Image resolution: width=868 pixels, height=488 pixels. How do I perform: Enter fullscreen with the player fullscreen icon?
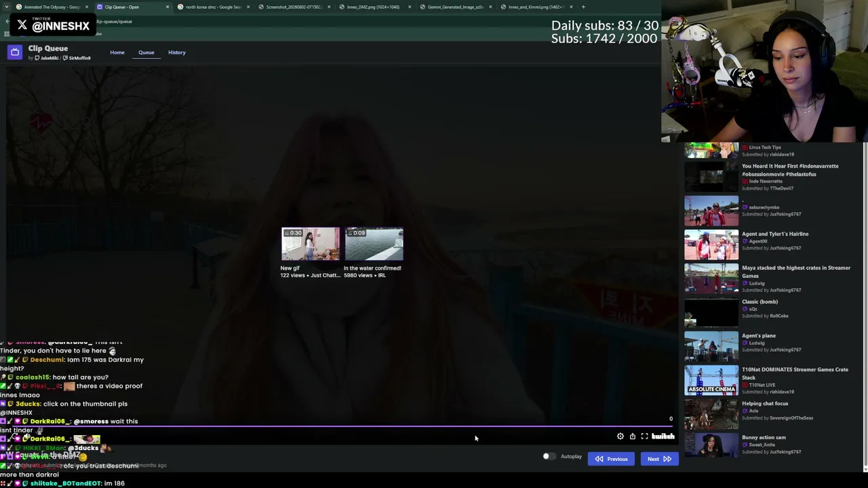click(x=644, y=436)
